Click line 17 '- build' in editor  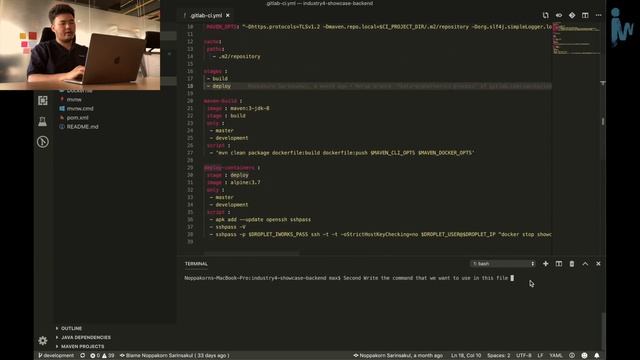217,78
